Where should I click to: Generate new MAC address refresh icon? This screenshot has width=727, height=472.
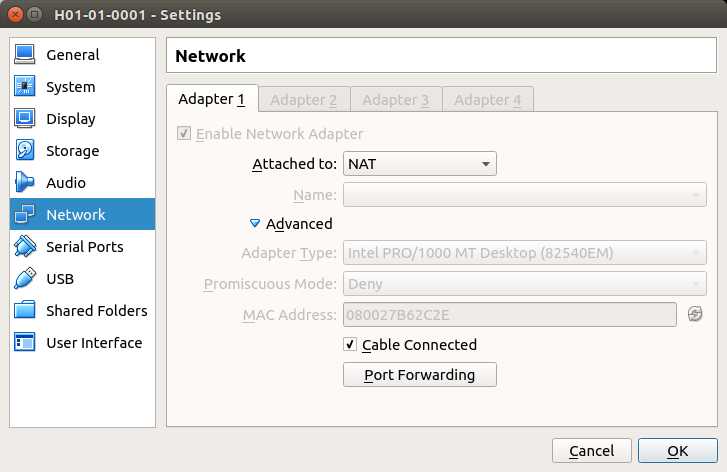(x=695, y=314)
